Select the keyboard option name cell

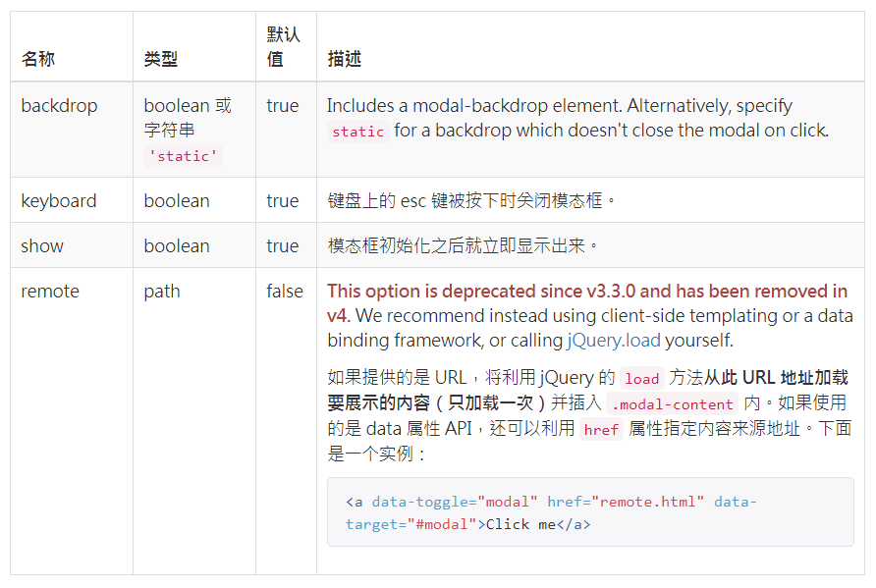(x=59, y=201)
